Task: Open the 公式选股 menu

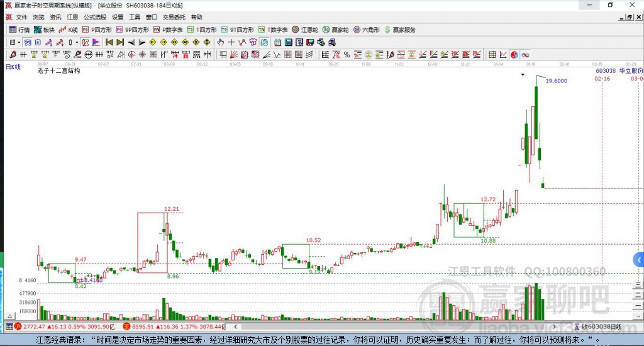Action: [95, 17]
